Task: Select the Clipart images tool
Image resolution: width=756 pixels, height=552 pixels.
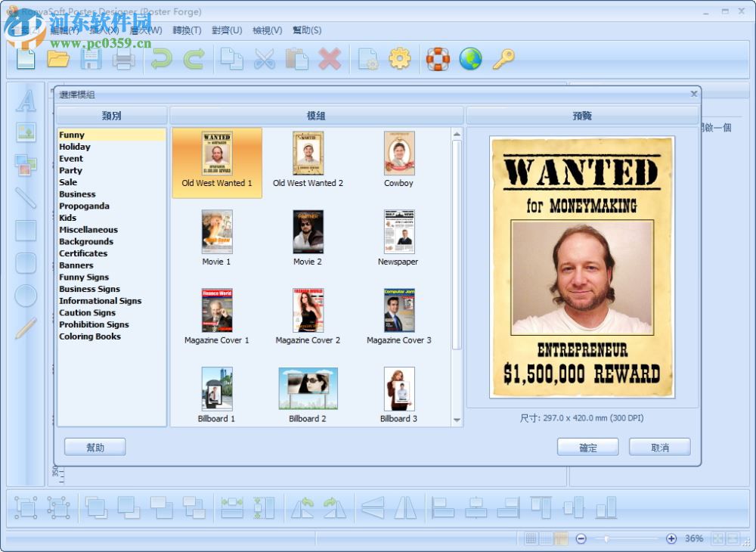Action: pos(26,165)
